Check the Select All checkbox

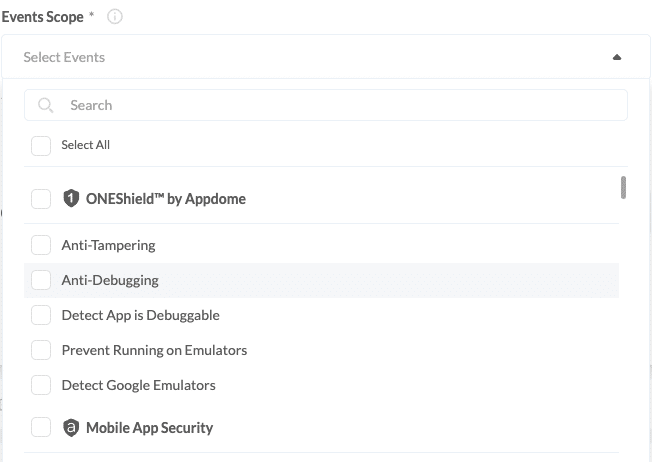pos(41,146)
